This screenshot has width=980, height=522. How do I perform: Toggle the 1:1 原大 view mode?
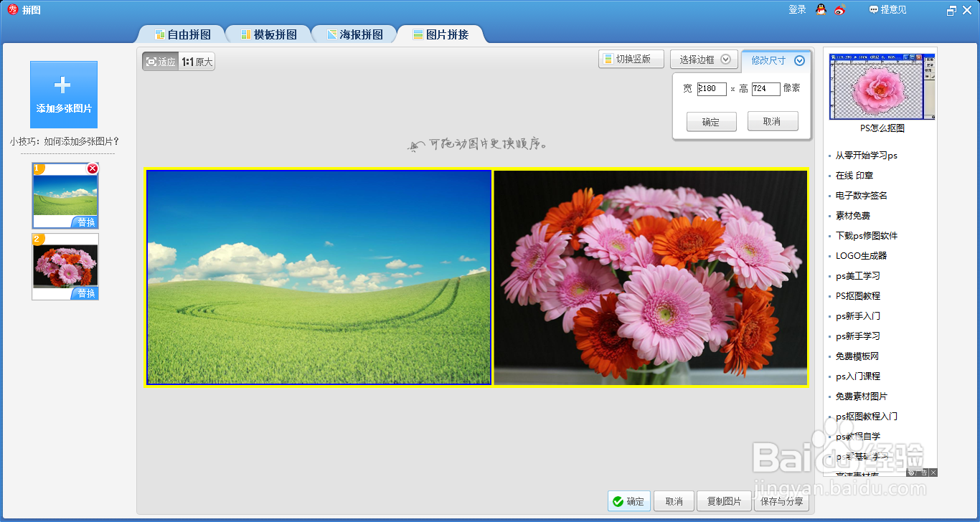pos(197,62)
